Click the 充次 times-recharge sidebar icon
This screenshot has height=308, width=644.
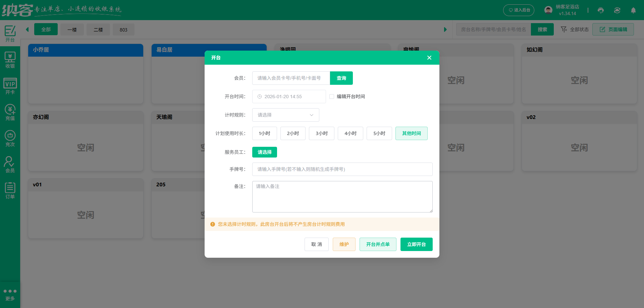tap(10, 138)
